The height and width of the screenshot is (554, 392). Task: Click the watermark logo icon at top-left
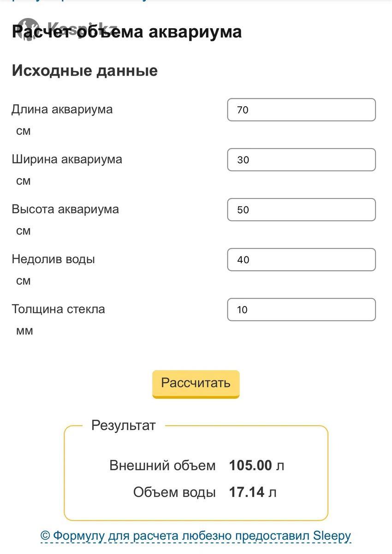29,29
